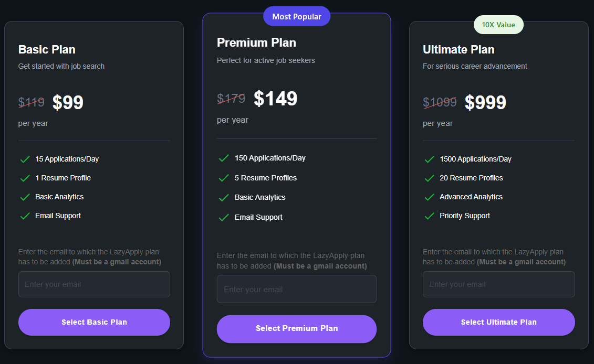This screenshot has width=594, height=364.
Task: Click the crossed-out $119 price
Action: tap(32, 102)
